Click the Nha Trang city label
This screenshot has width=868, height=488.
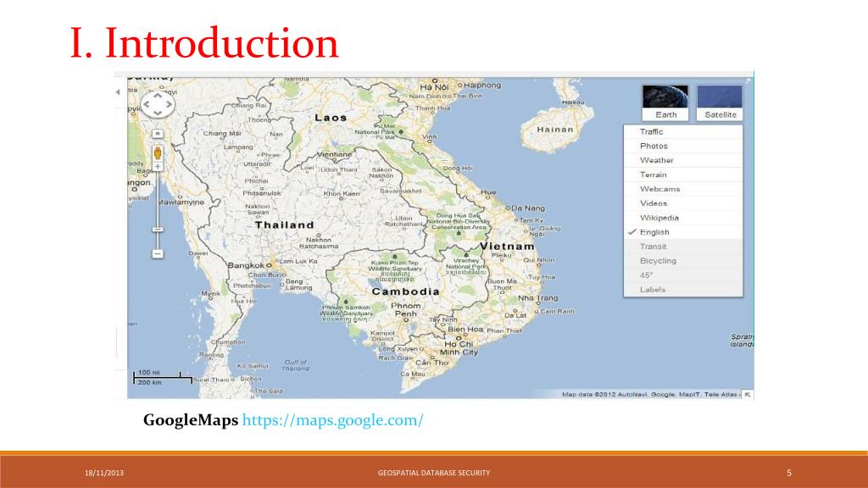(x=537, y=298)
